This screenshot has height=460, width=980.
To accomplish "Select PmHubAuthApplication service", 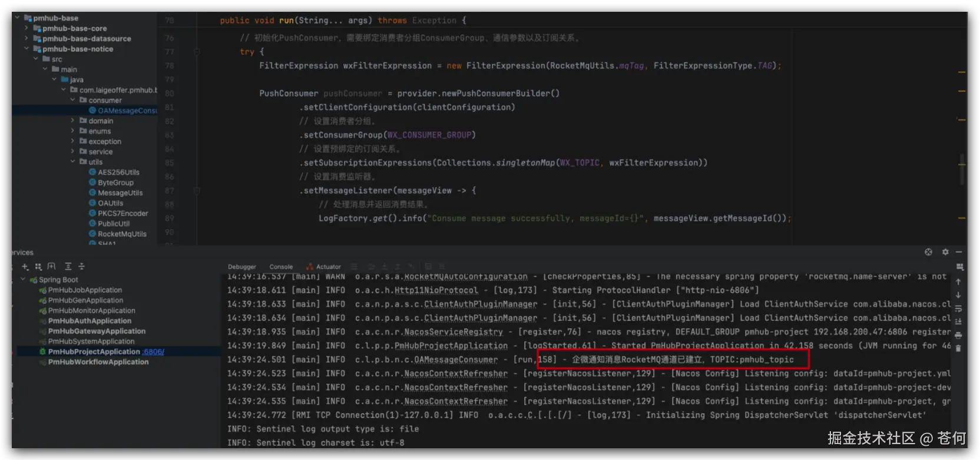I will (90, 321).
